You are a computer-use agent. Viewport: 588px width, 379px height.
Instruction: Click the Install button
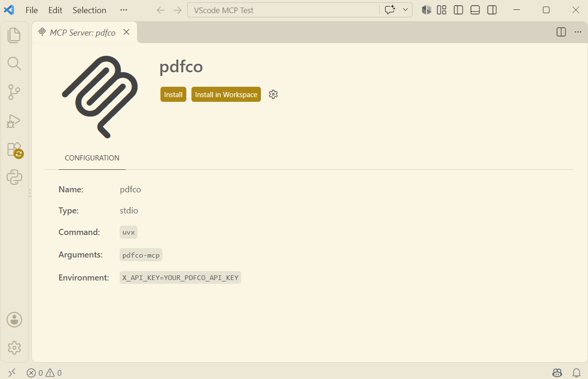[173, 94]
